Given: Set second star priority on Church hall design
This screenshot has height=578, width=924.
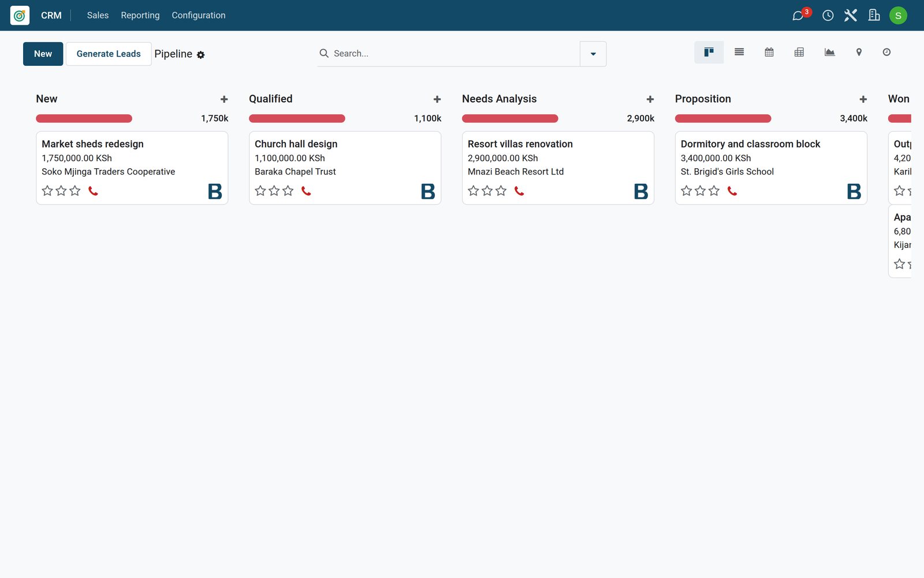Looking at the screenshot, I should click(274, 191).
